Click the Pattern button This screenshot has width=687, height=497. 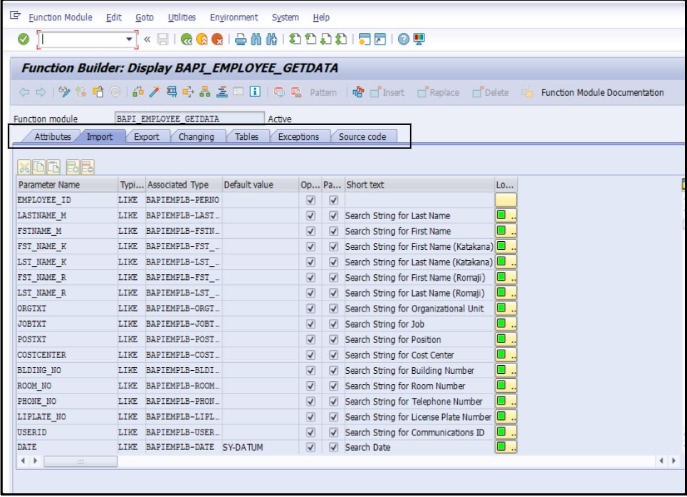[x=323, y=92]
